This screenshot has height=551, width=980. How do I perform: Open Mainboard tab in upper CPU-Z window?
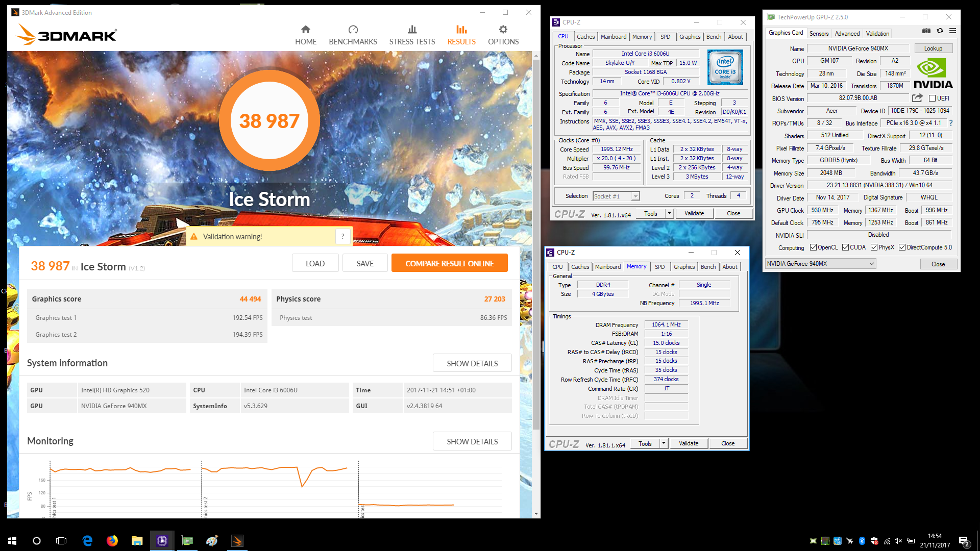(613, 37)
